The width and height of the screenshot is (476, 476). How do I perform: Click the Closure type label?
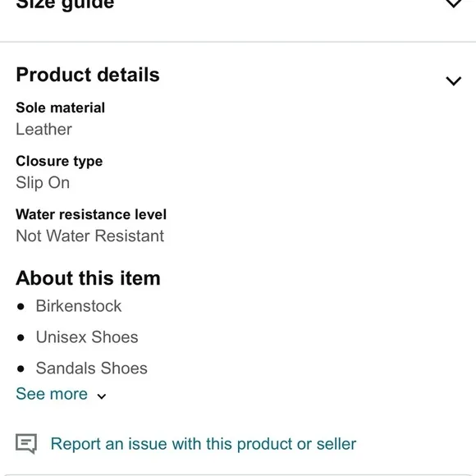(59, 161)
